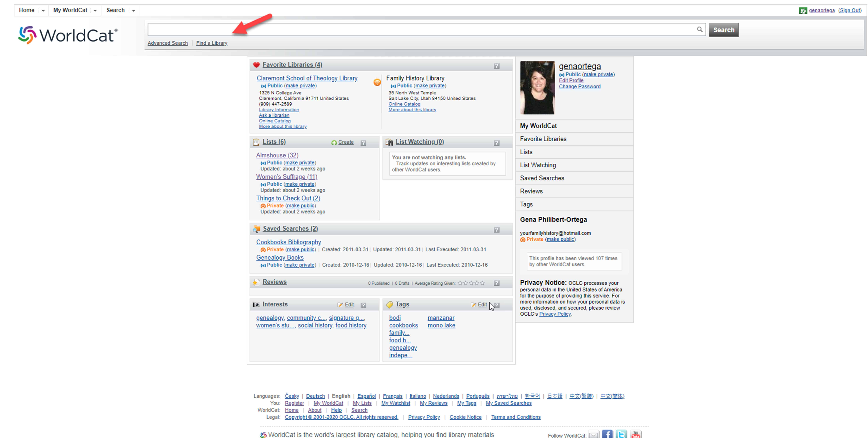Image resolution: width=868 pixels, height=438 pixels.
Task: Click the Interests icon
Action: coord(256,305)
